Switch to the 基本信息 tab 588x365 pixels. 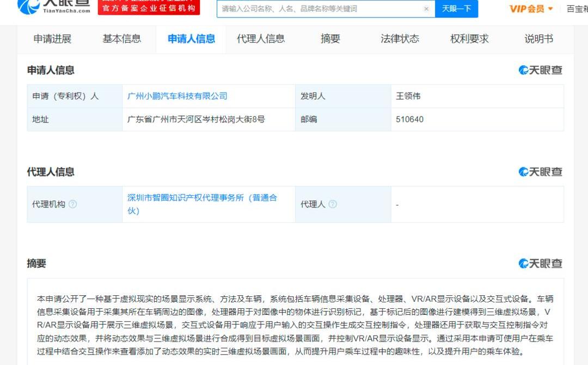point(121,39)
